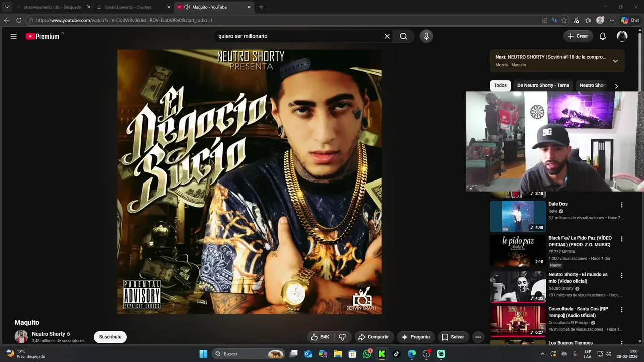644x362 pixels.
Task: Show hidden system tray icons chevron
Action: pyautogui.click(x=542, y=354)
